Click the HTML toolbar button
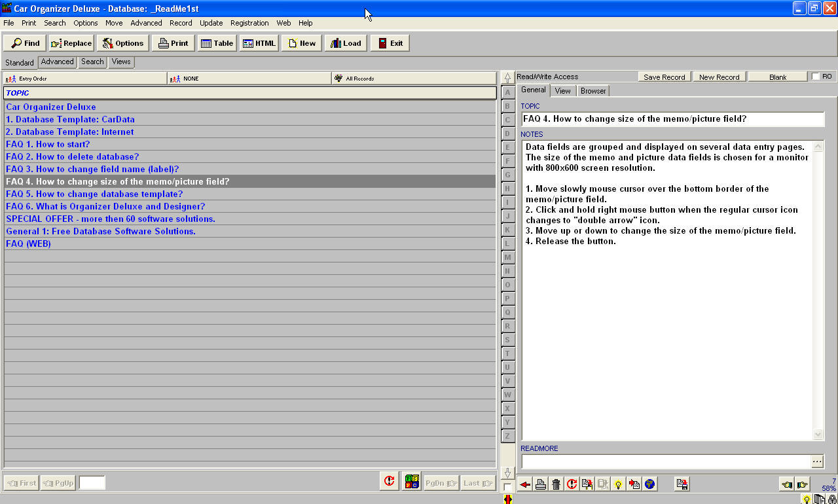The image size is (838, 504). pyautogui.click(x=259, y=43)
